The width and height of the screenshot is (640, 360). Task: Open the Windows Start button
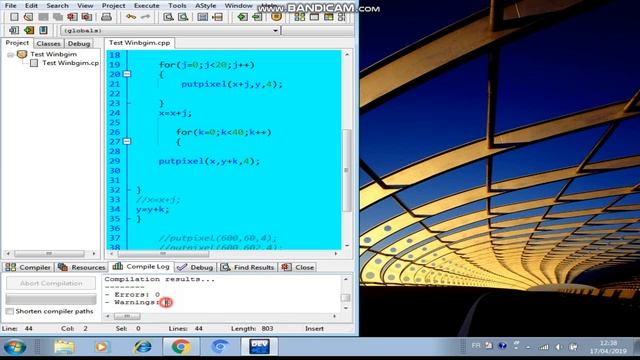15,347
